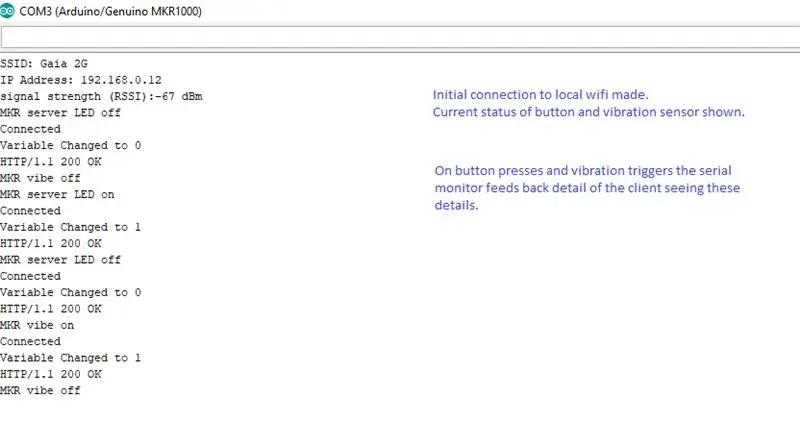Viewport: 800px width, 421px height.
Task: Click the last 'HTTP/1.1 200 OK' line
Action: coord(51,374)
